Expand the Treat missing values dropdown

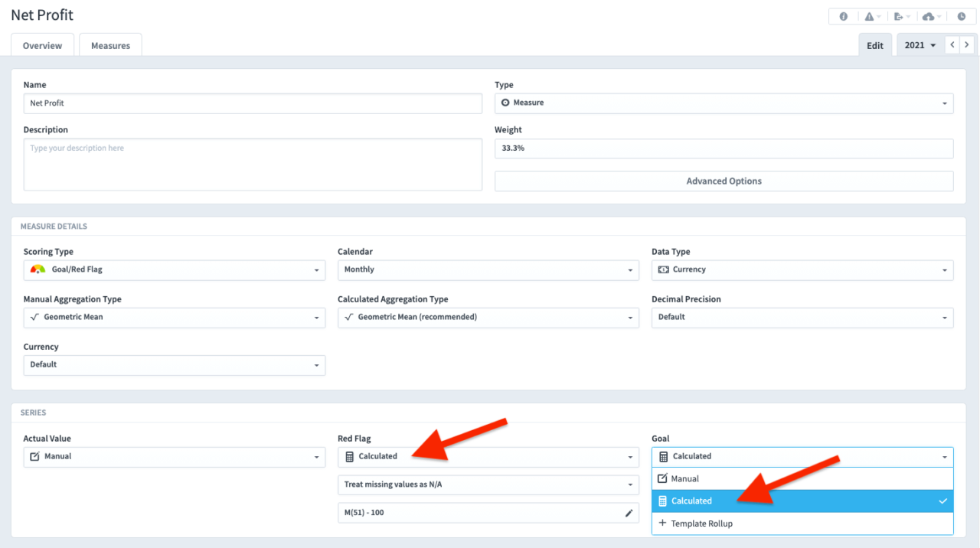(488, 484)
